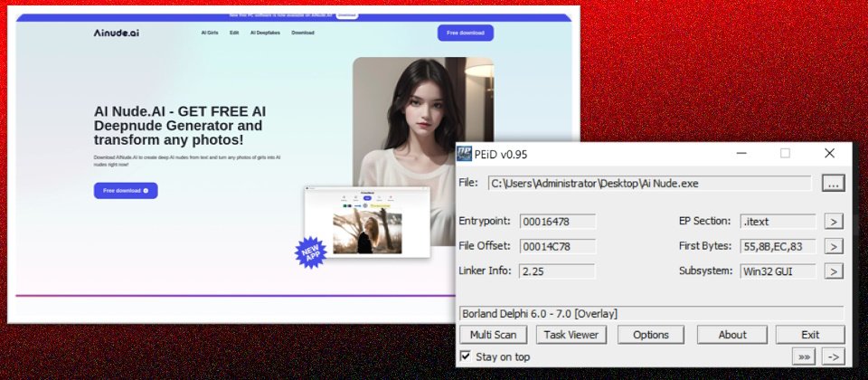This screenshot has height=380, width=868.
Task: Click Free download button in website header
Action: 466,33
